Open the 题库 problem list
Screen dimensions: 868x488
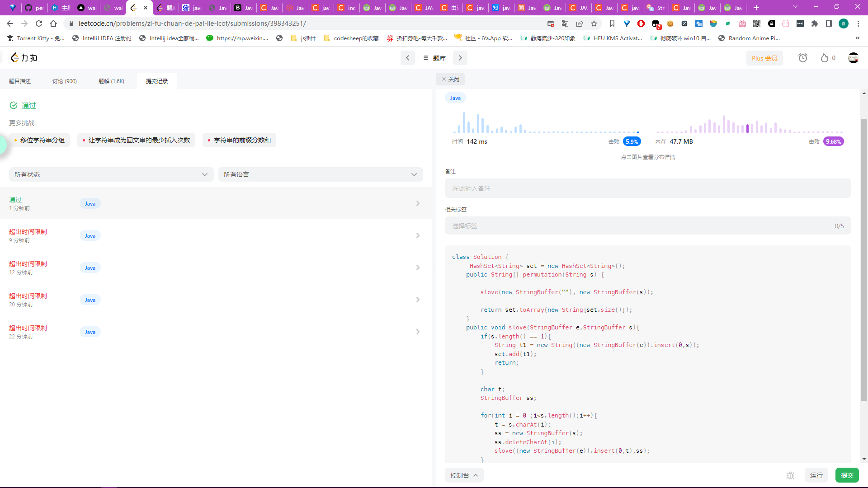pyautogui.click(x=434, y=58)
